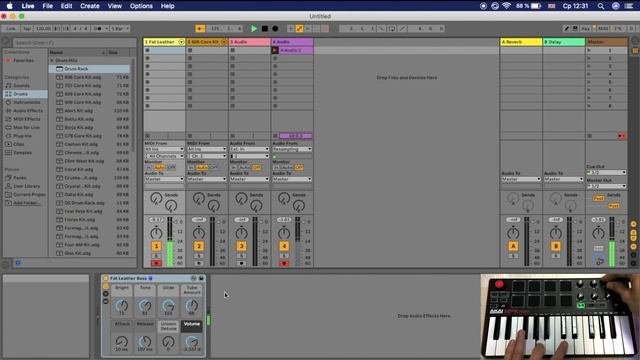Toggle the yellow Follow arrow button
Image resolution: width=640 pixels, height=360 pixels.
200,29
